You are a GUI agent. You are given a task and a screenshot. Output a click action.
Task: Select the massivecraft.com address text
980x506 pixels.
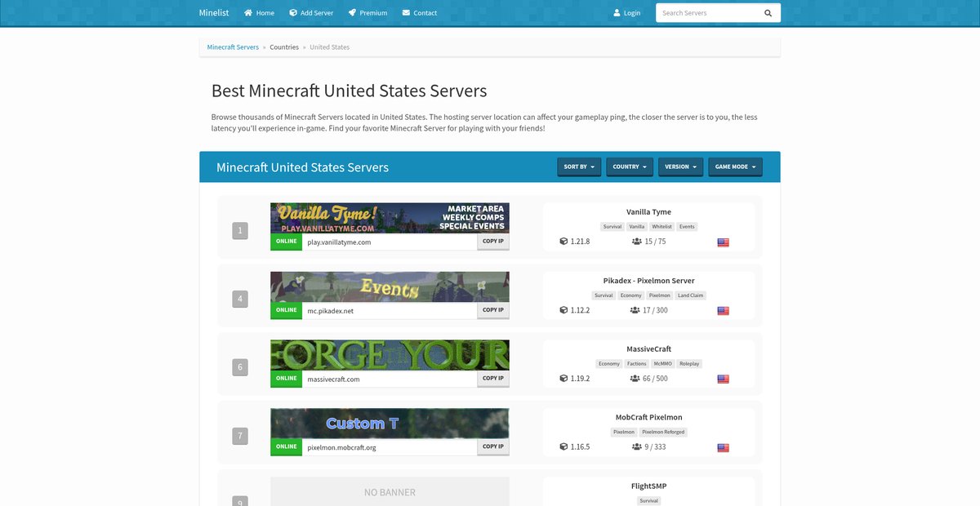[x=333, y=379]
